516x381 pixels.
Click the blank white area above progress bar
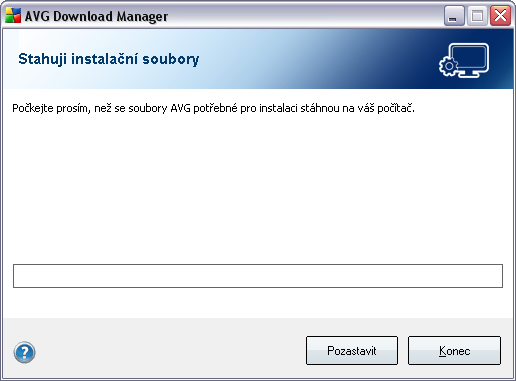click(x=258, y=190)
